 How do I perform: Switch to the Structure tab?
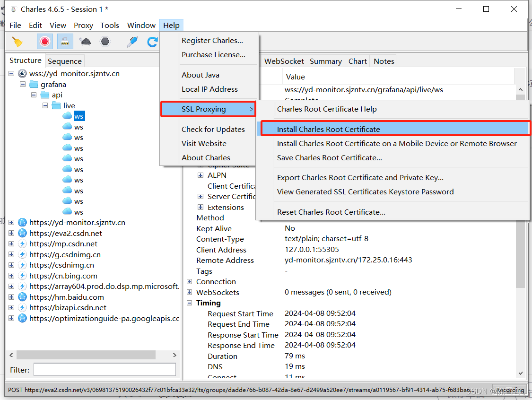pyautogui.click(x=26, y=61)
